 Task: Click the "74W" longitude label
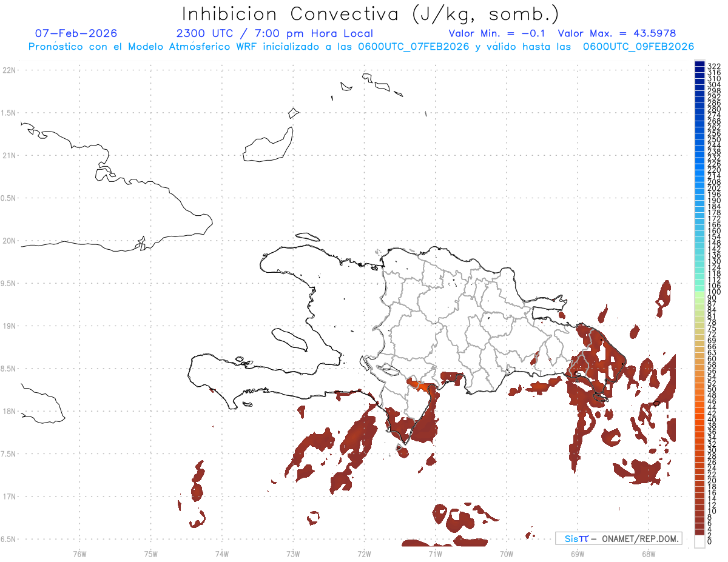[x=222, y=553]
